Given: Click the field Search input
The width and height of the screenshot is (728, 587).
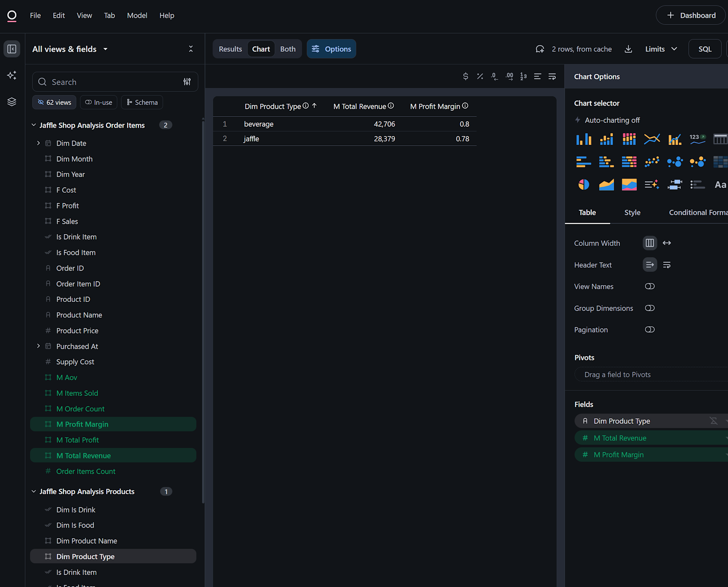Looking at the screenshot, I should point(109,82).
